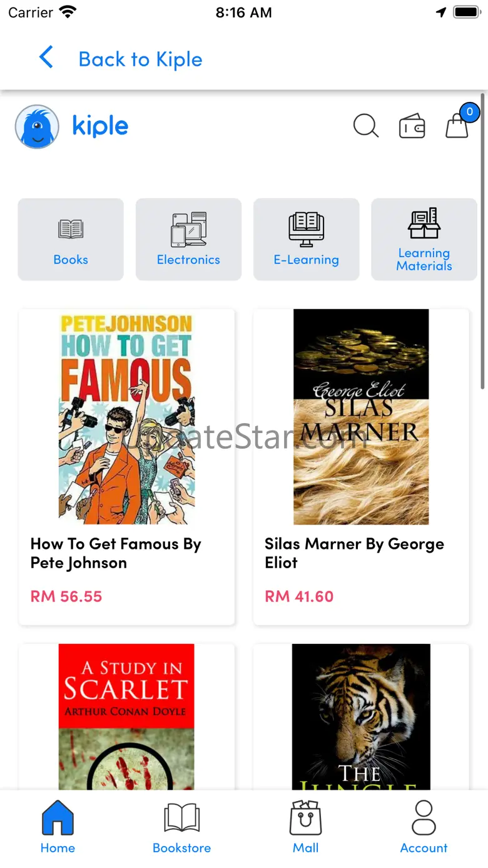Screen dimensions: 488x868
Task: Tap the Back to Kiple link
Action: [x=140, y=59]
